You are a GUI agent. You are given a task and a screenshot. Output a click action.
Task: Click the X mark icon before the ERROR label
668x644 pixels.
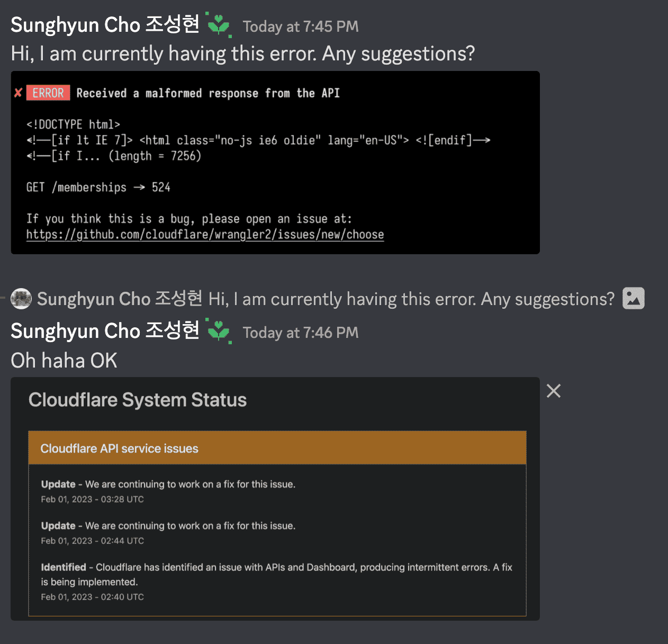[19, 93]
